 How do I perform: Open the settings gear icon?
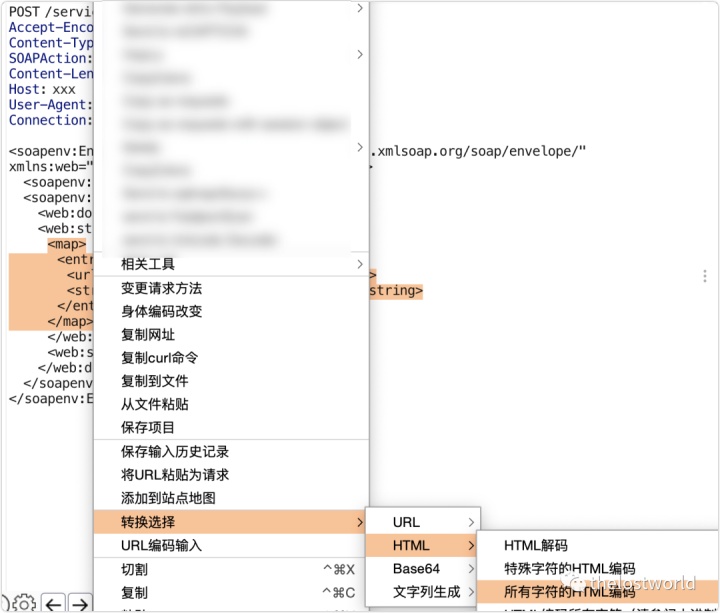(24, 603)
